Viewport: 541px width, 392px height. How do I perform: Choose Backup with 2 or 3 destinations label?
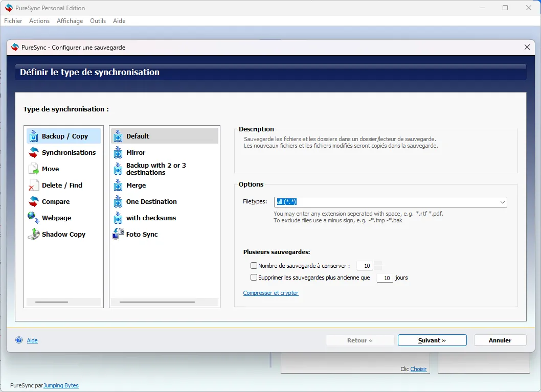(x=156, y=169)
